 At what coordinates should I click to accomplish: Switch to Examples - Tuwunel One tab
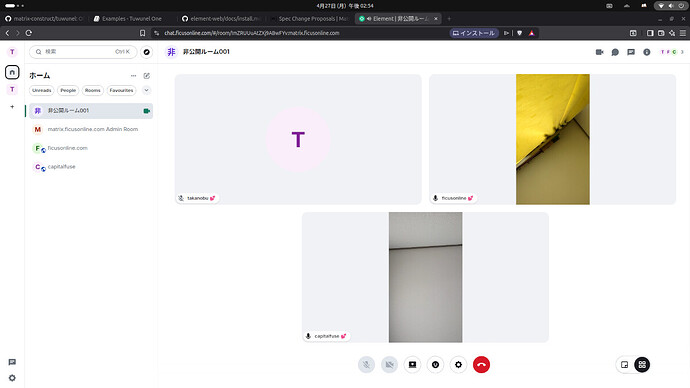click(131, 19)
